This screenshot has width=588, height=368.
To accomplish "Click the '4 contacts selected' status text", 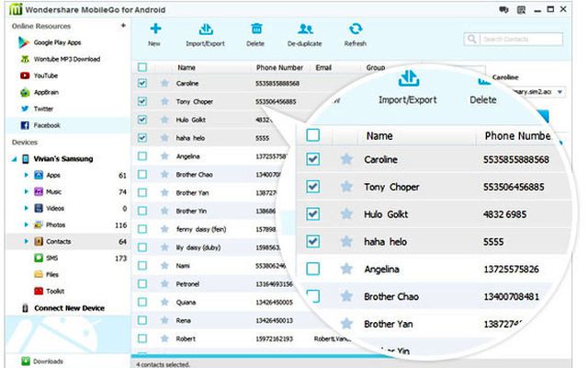I will pyautogui.click(x=163, y=364).
